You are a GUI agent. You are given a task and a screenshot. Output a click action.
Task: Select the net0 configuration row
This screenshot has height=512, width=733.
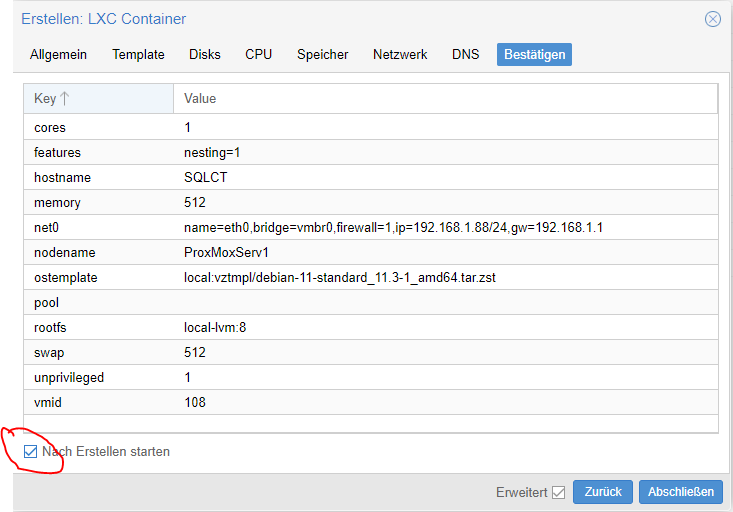click(x=371, y=227)
